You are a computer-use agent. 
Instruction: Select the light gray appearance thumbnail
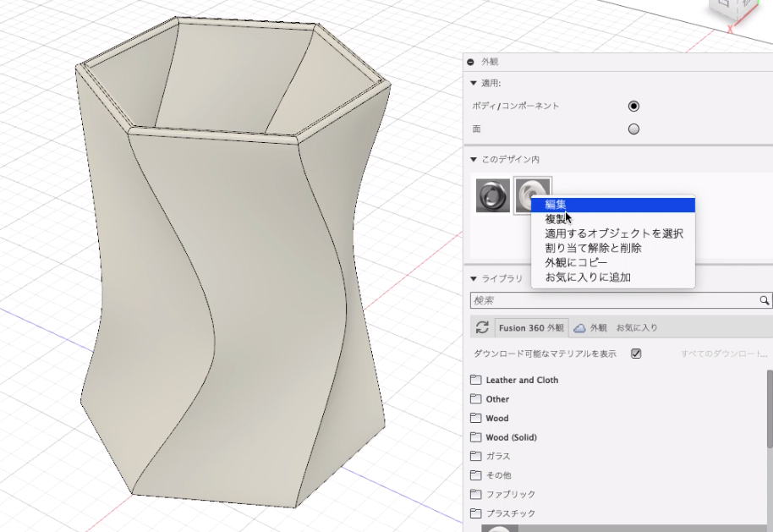click(x=533, y=195)
